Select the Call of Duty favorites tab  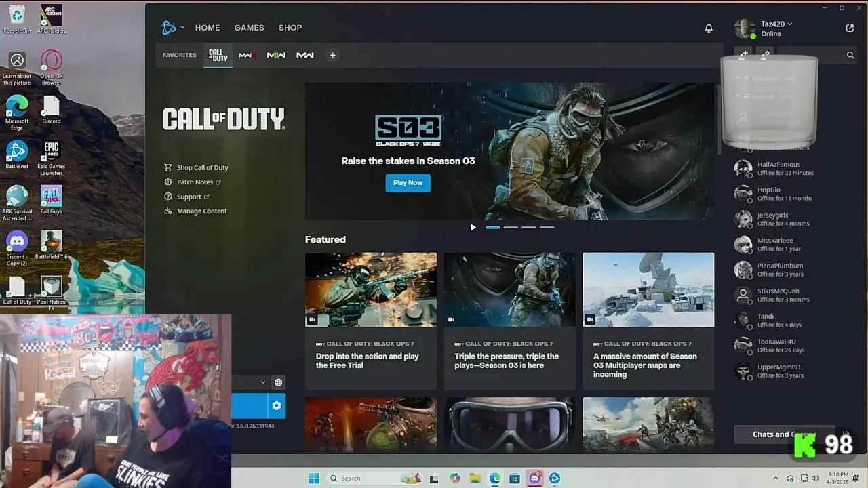pos(218,55)
